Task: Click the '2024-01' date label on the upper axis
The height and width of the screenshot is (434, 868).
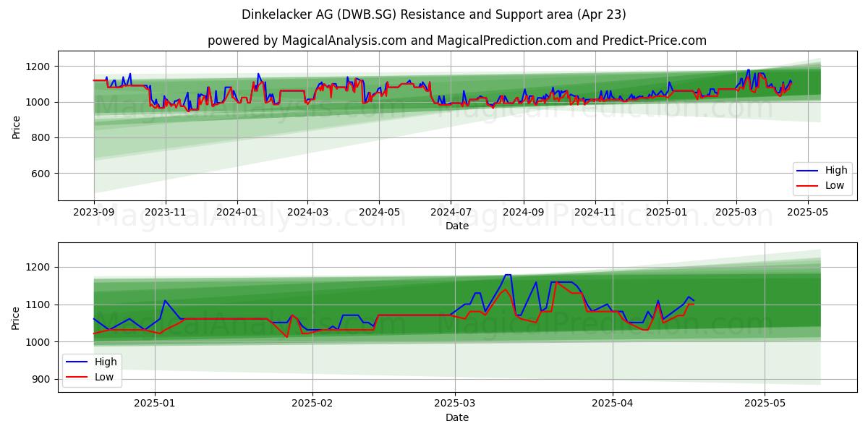Action: click(x=237, y=212)
